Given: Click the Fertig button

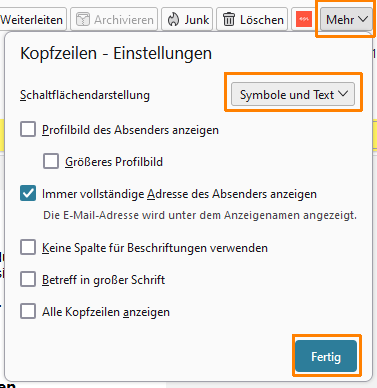Looking at the screenshot, I should 326,356.
